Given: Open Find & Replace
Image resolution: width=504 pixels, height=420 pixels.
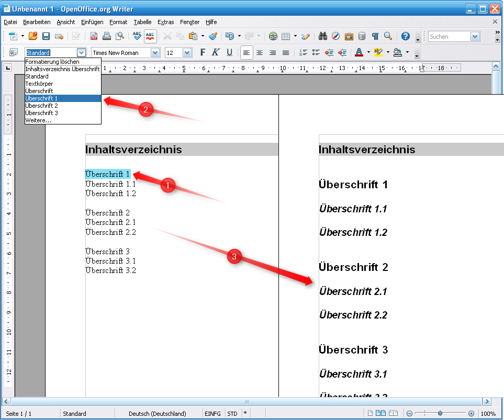Looking at the screenshot, I should (x=323, y=37).
